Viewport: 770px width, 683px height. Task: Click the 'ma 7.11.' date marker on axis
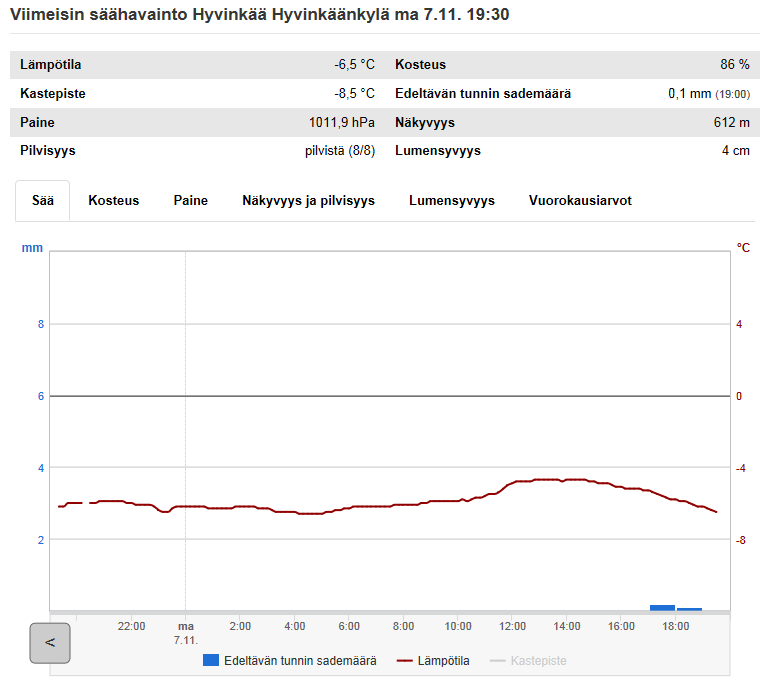tap(185, 632)
